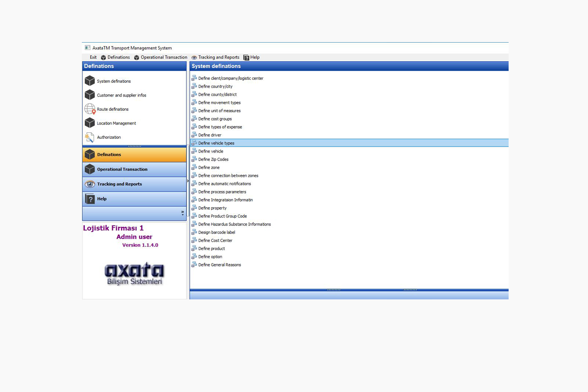Click the horizontal splitter grip below Authorization

pyautogui.click(x=134, y=146)
